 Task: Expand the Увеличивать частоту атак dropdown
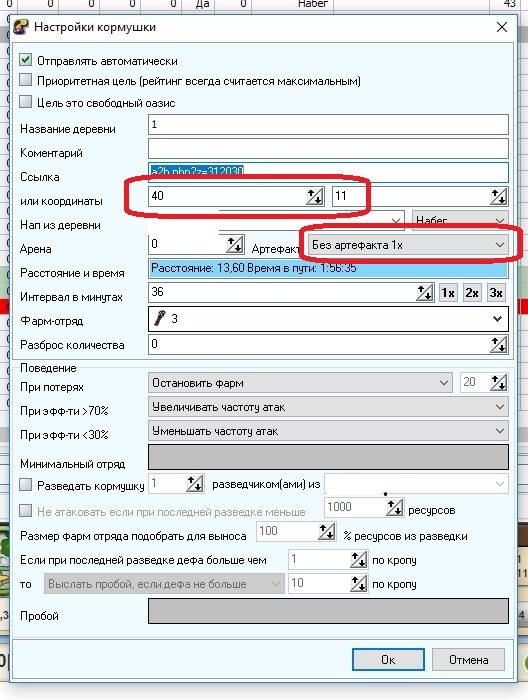click(328, 407)
